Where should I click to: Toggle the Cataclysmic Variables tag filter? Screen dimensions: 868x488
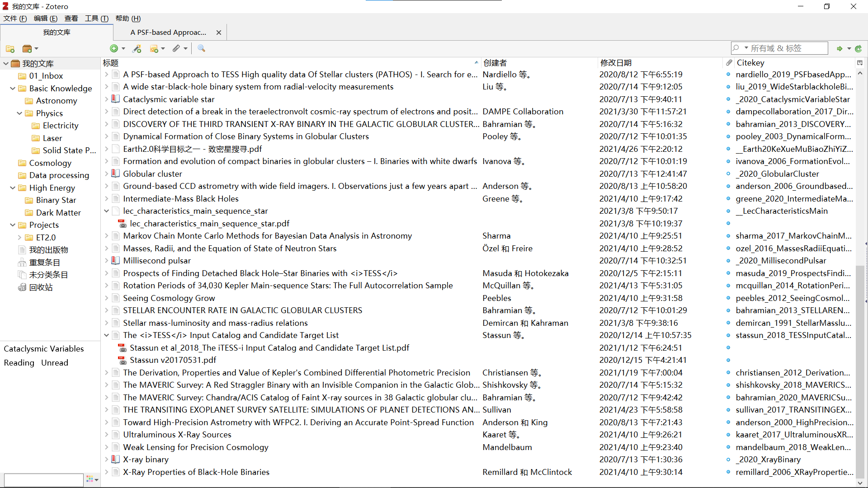(44, 349)
